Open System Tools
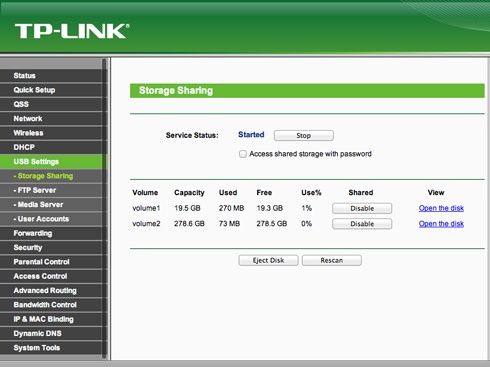 pyautogui.click(x=51, y=348)
